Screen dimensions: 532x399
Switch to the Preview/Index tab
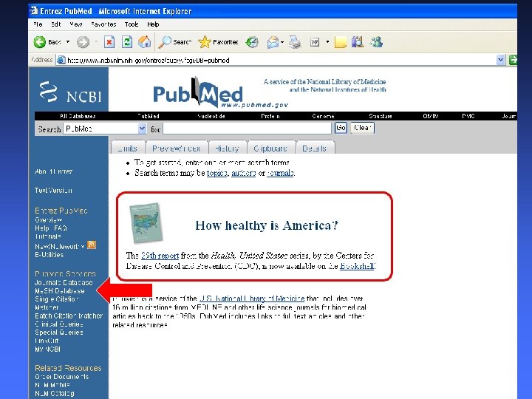coord(177,148)
